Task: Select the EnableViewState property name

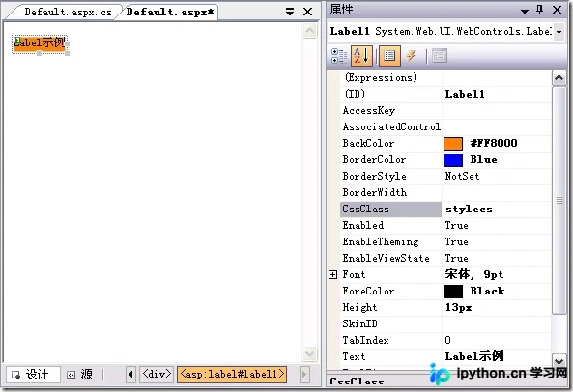Action: [386, 259]
